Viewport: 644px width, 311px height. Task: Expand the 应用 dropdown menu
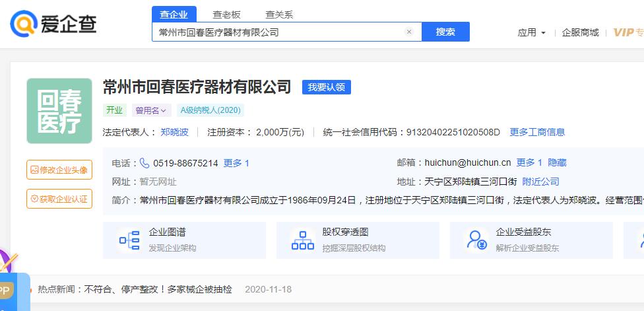click(531, 32)
